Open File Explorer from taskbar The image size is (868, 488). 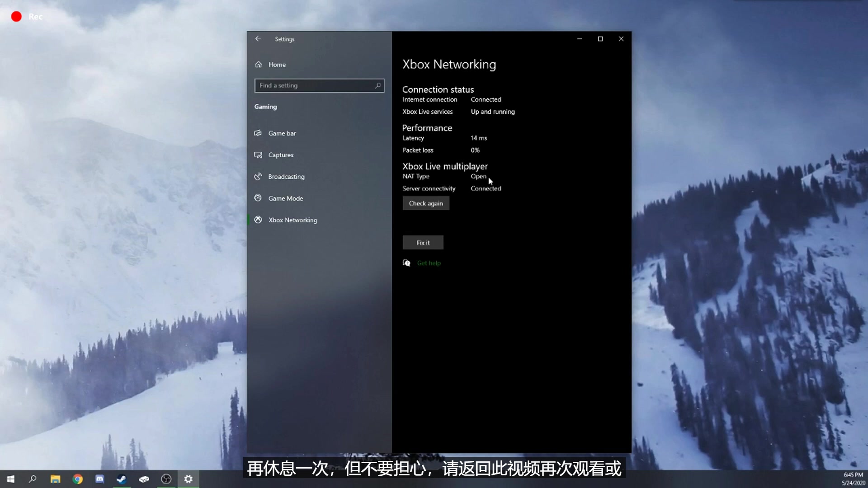pyautogui.click(x=55, y=479)
